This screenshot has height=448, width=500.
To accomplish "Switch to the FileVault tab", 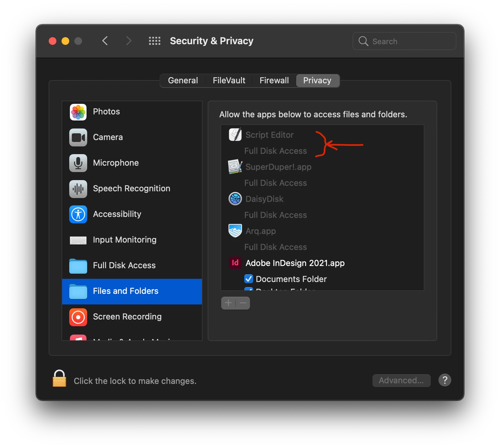I will pyautogui.click(x=229, y=80).
